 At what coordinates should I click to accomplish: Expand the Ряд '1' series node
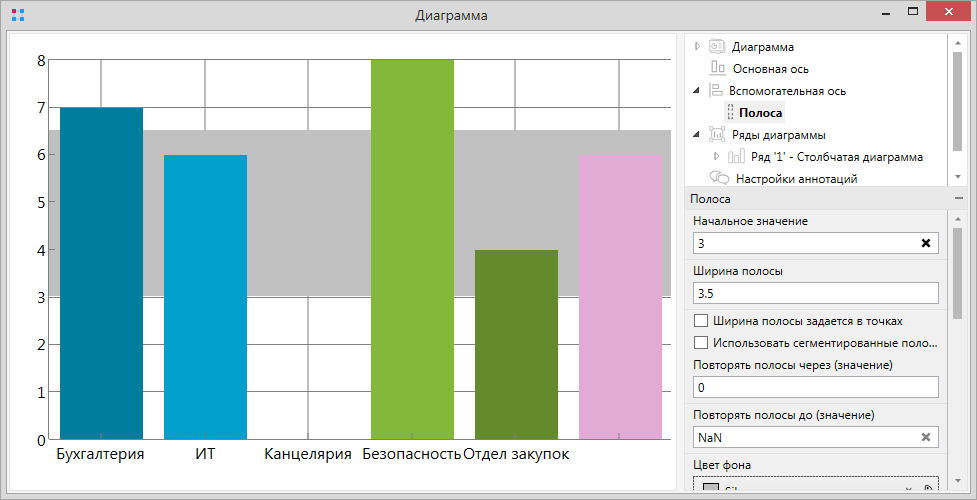(716, 157)
